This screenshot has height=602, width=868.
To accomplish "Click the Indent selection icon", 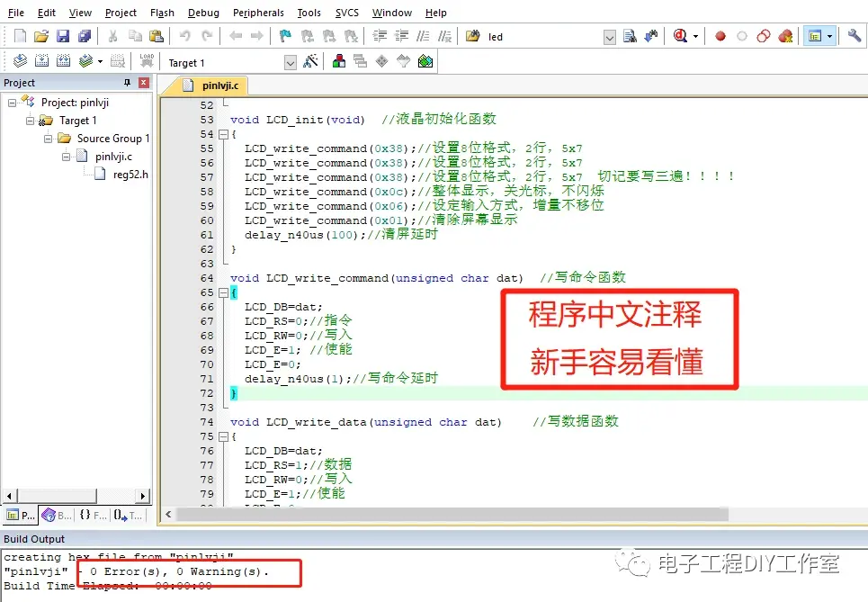I will click(x=380, y=37).
